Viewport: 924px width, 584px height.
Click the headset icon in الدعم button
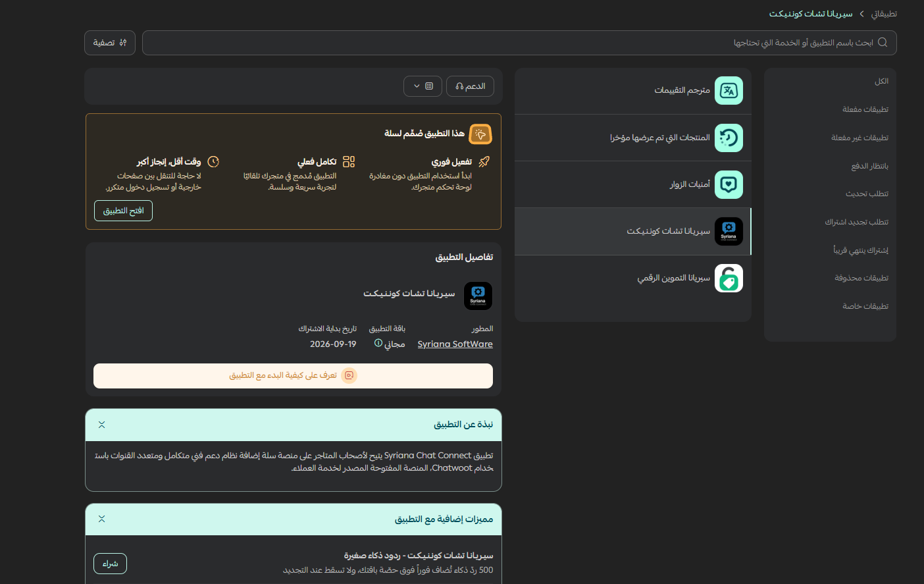tap(459, 86)
